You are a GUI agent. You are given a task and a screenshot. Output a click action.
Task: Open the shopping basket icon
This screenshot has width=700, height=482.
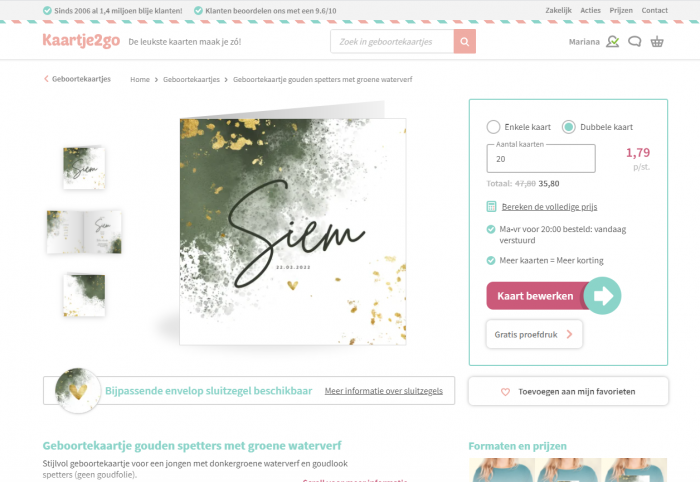[657, 42]
